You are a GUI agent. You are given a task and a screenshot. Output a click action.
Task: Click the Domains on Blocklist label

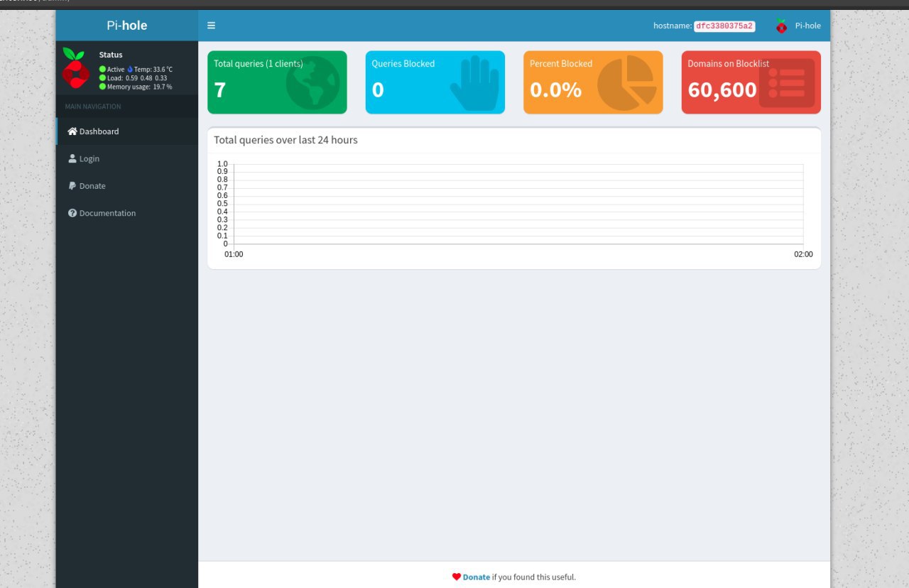(729, 63)
